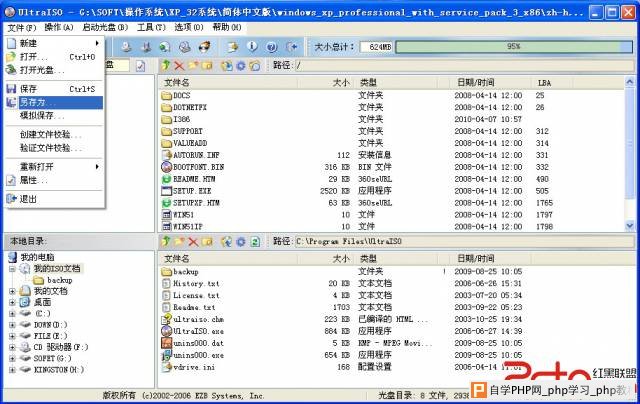
Task: Click the burn CD image icon
Action: pyautogui.click(x=204, y=47)
